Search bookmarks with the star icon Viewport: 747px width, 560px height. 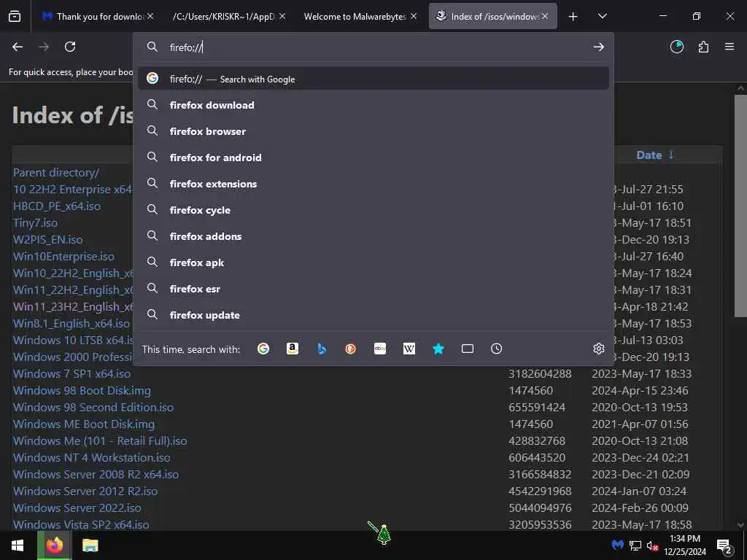pos(438,349)
